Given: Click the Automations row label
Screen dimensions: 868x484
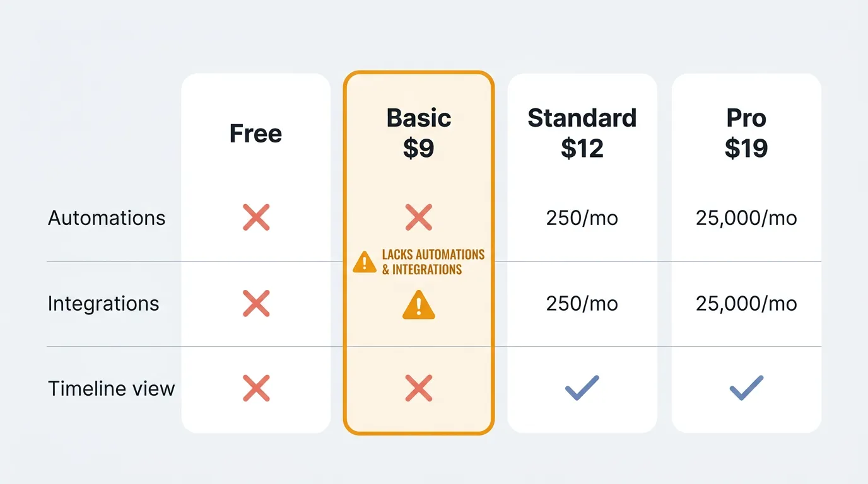Looking at the screenshot, I should pos(107,218).
